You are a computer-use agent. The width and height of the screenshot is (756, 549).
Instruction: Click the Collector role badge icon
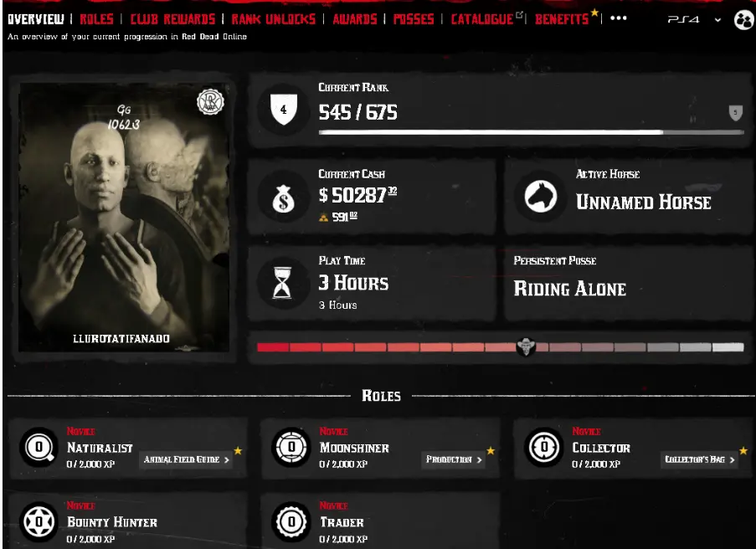(544, 447)
